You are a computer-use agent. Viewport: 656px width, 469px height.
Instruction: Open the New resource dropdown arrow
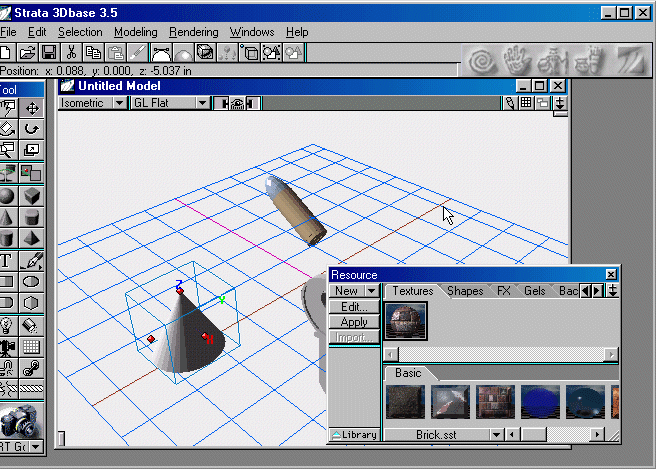(x=372, y=291)
